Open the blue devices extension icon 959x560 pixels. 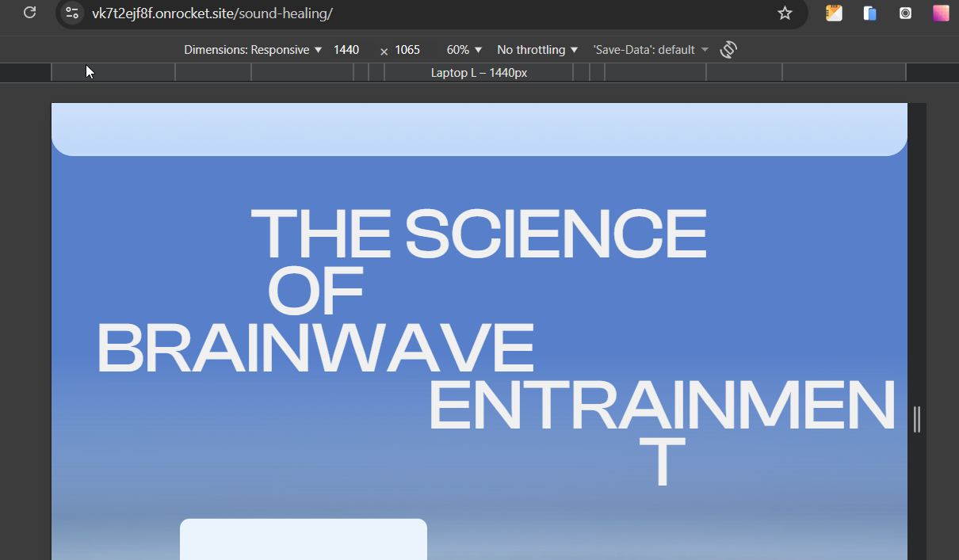coord(869,13)
